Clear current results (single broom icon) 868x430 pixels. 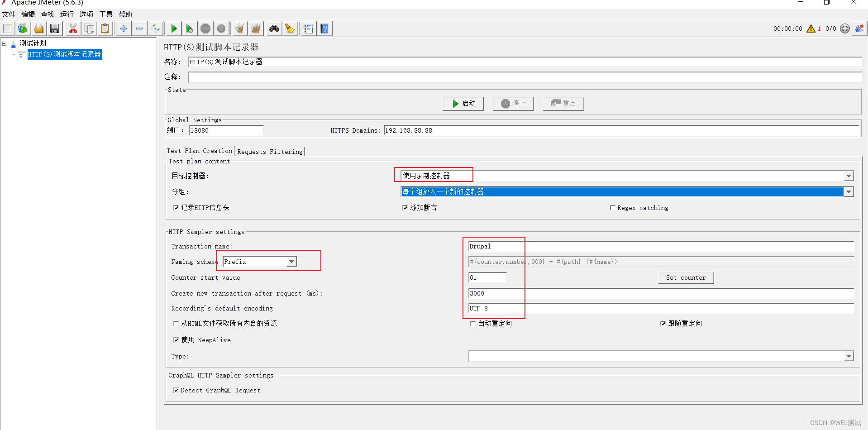click(239, 29)
